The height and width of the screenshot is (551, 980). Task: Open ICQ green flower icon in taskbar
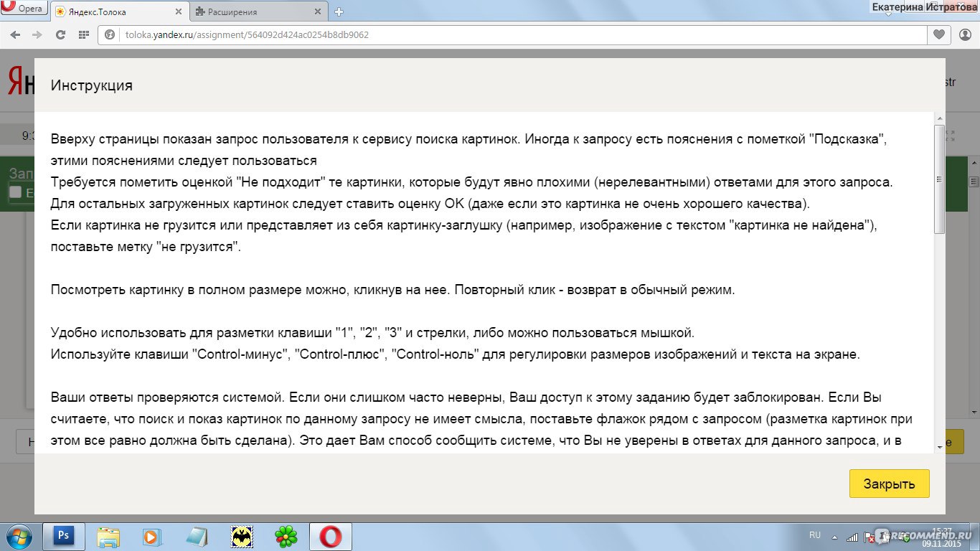pos(286,536)
